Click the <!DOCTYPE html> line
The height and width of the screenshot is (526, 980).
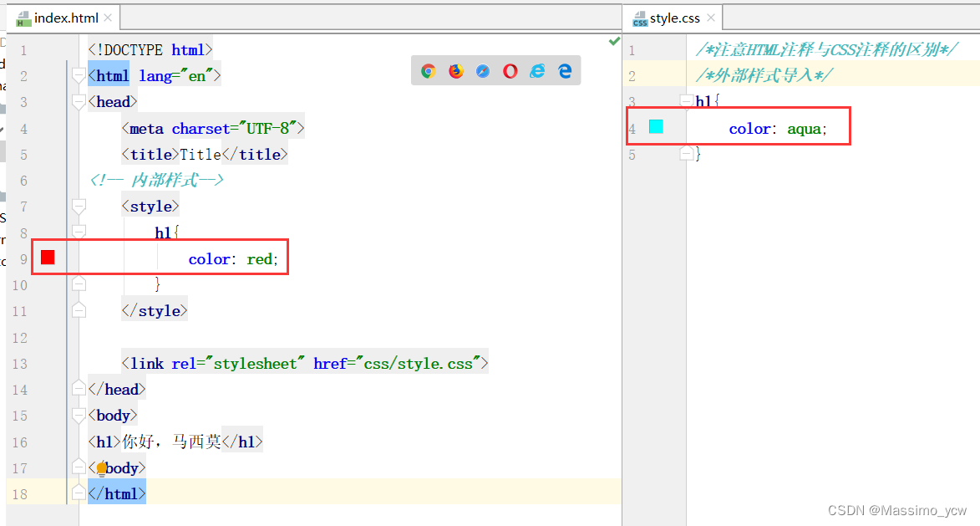(x=150, y=49)
